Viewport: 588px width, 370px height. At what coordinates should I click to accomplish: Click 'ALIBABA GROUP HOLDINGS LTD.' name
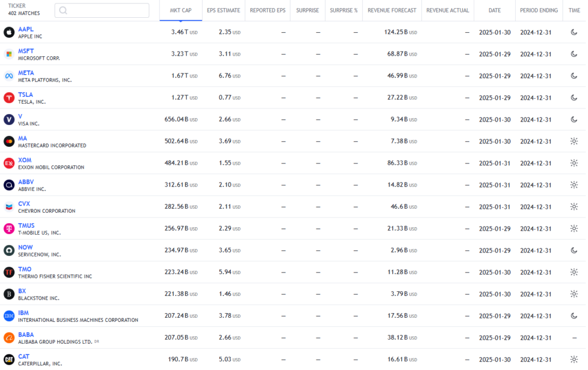click(x=55, y=342)
